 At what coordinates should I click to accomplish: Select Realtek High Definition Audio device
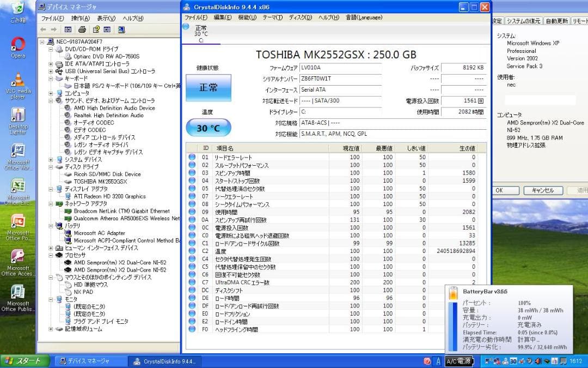[109, 115]
